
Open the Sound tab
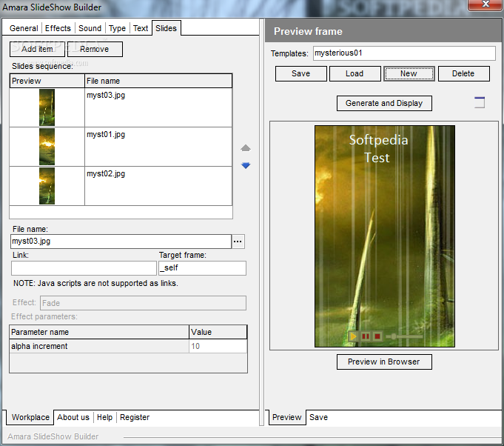tap(90, 28)
